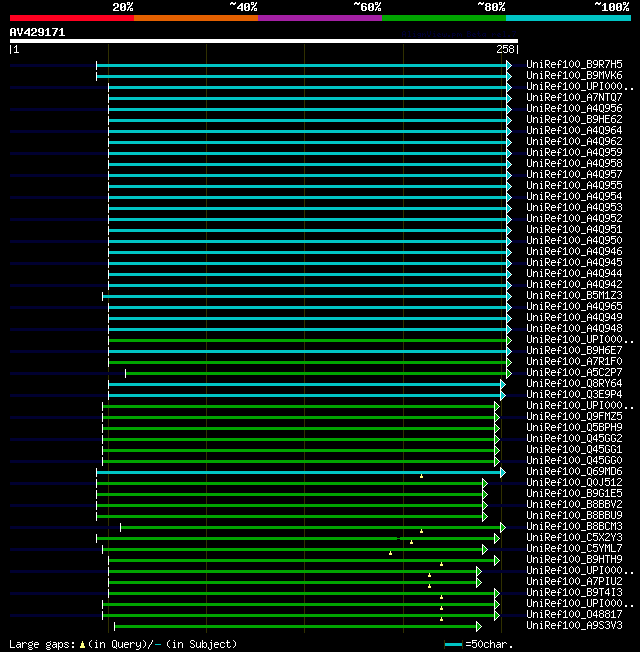This screenshot has height=652, width=640.
Task: Select the UniRef100_A4Q953 label
Action: pyautogui.click(x=574, y=207)
